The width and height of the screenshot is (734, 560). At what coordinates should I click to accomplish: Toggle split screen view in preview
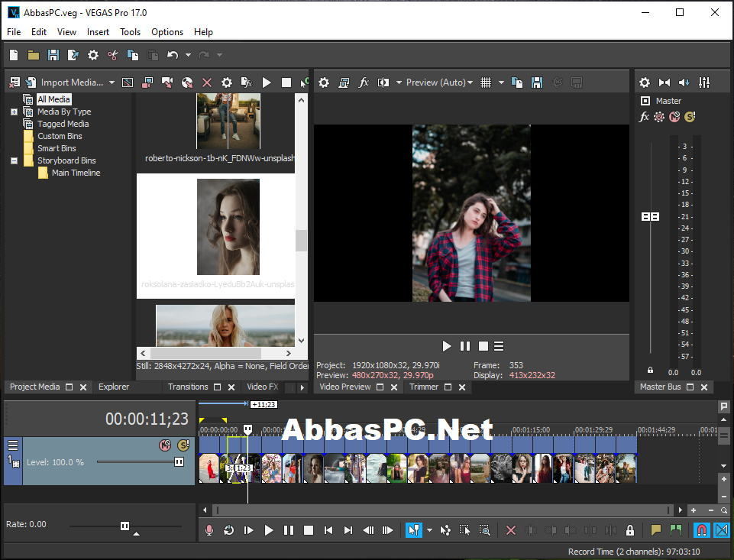[383, 83]
